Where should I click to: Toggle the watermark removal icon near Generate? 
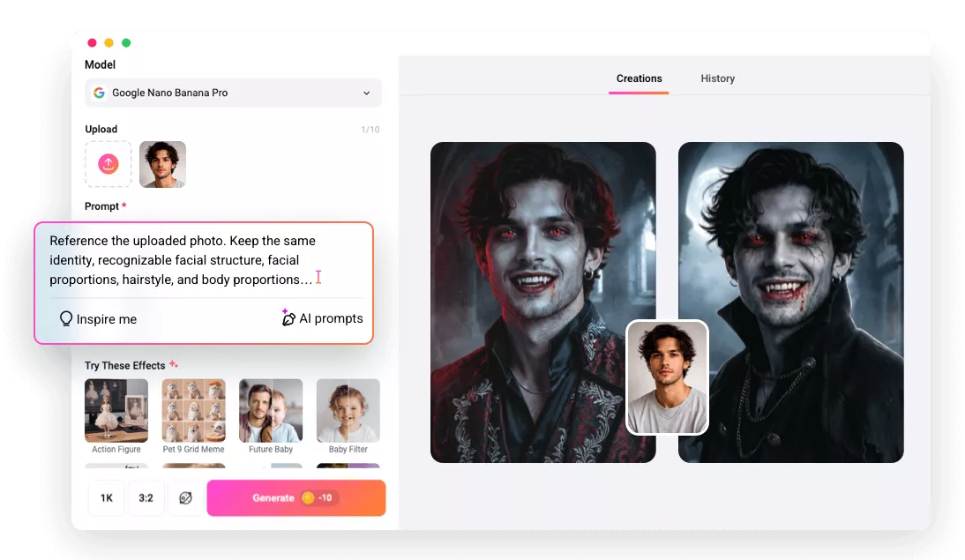click(x=183, y=498)
